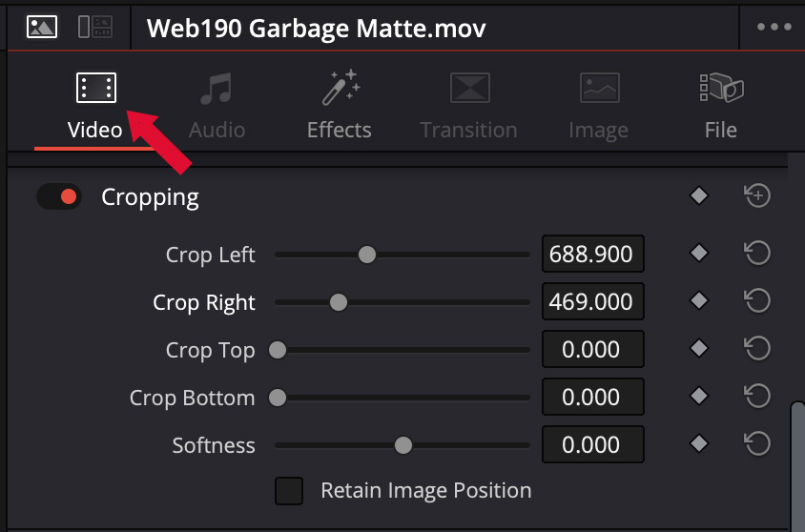
Task: Reset the Softness value
Action: [756, 444]
